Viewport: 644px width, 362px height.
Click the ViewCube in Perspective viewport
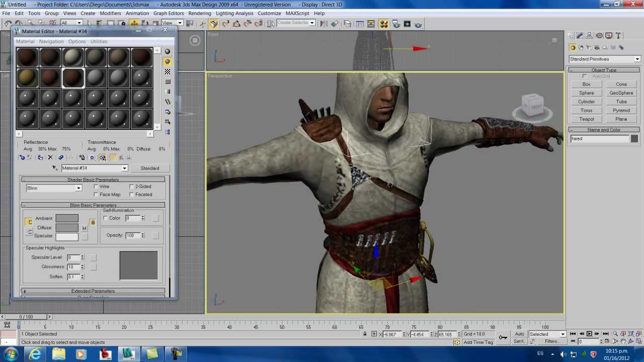pos(532,106)
